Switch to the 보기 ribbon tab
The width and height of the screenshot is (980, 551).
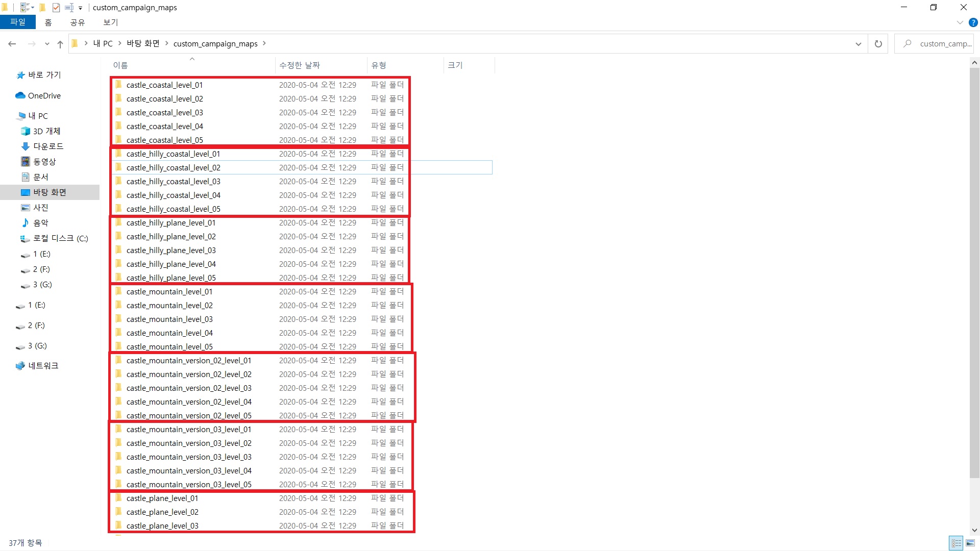click(110, 22)
